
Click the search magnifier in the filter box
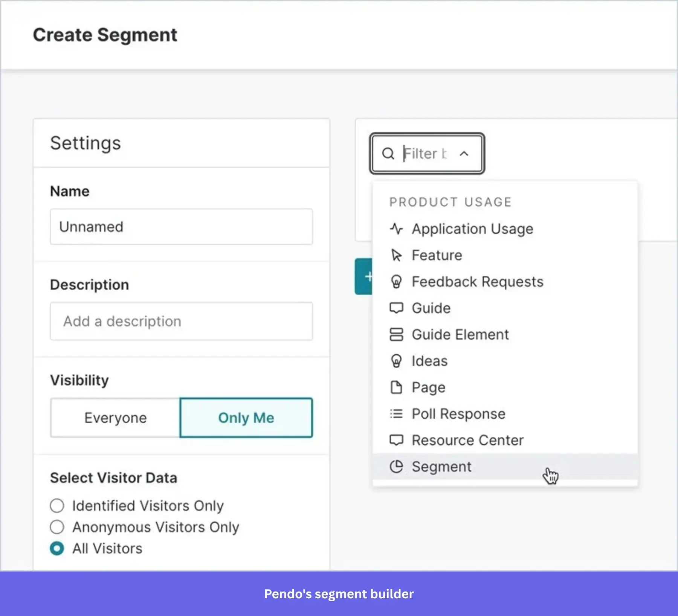pos(388,153)
